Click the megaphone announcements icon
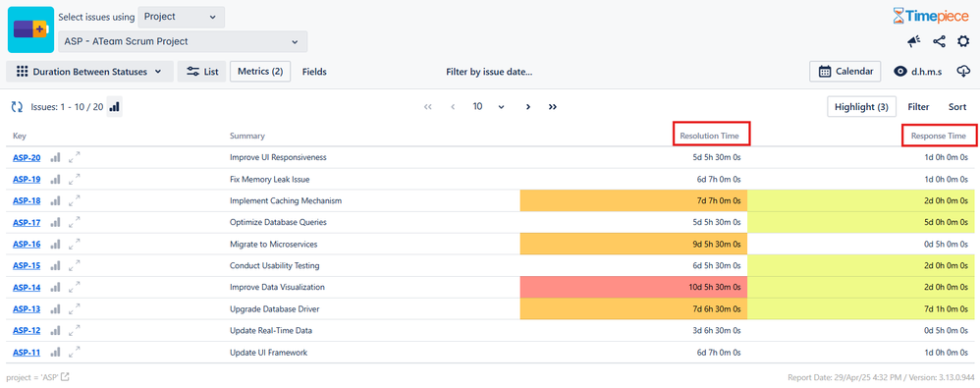 (x=914, y=42)
